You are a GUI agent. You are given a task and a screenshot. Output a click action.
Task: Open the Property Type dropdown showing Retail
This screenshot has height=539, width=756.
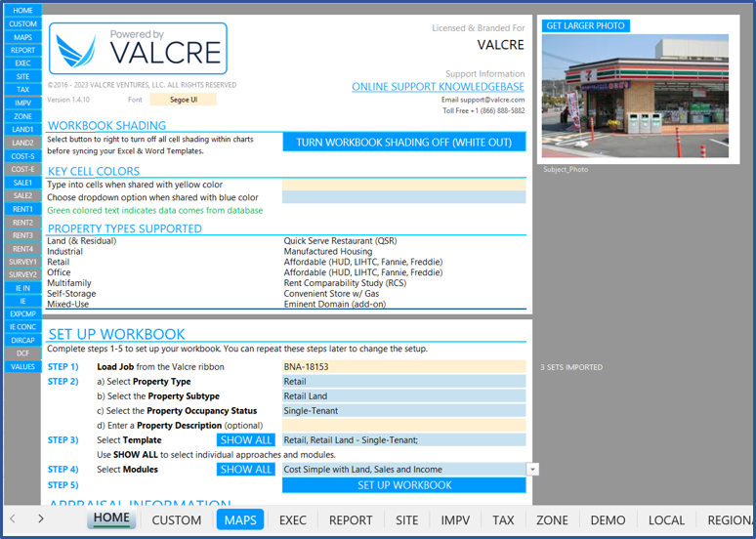click(x=404, y=382)
